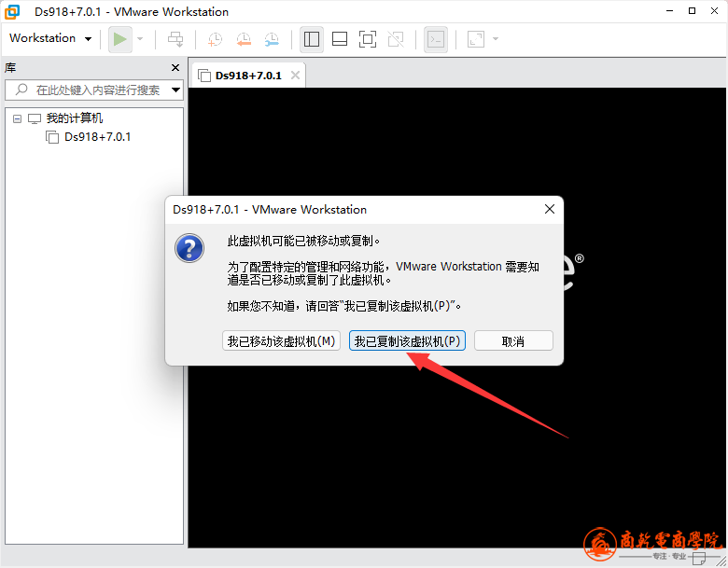
Task: Open the console view icon
Action: click(x=436, y=39)
